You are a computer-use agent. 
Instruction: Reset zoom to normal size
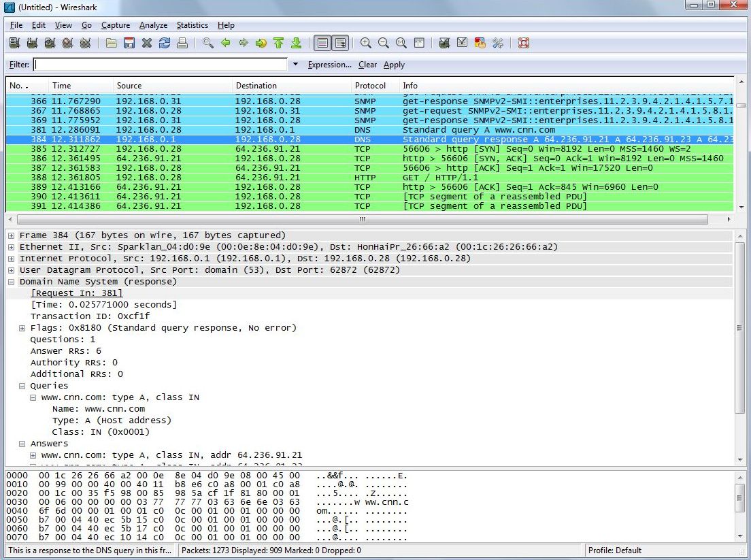click(401, 43)
